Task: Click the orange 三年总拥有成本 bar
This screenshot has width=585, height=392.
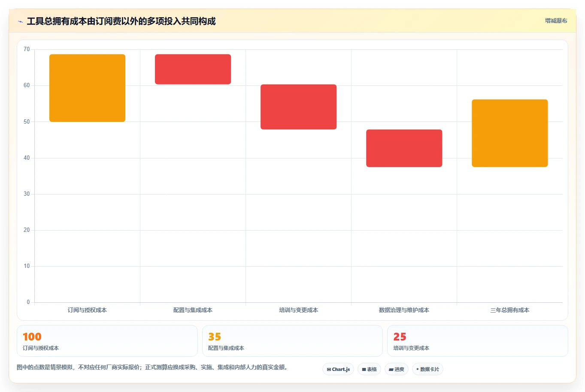Action: click(510, 133)
